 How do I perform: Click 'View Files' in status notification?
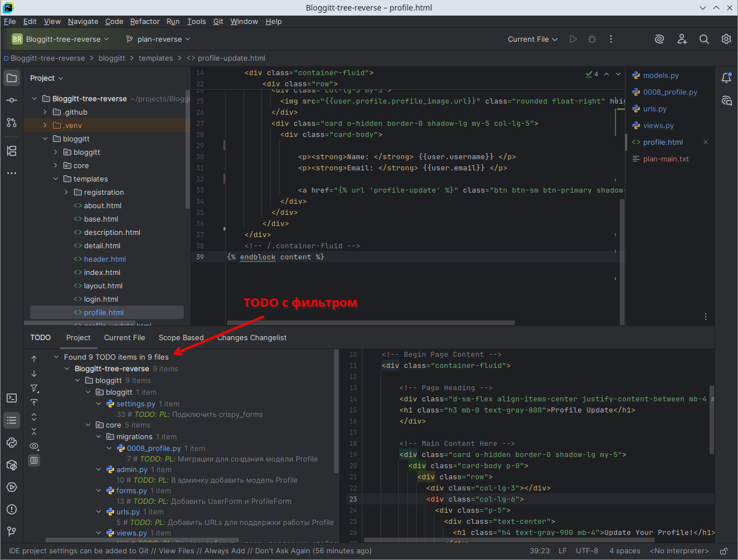click(177, 551)
